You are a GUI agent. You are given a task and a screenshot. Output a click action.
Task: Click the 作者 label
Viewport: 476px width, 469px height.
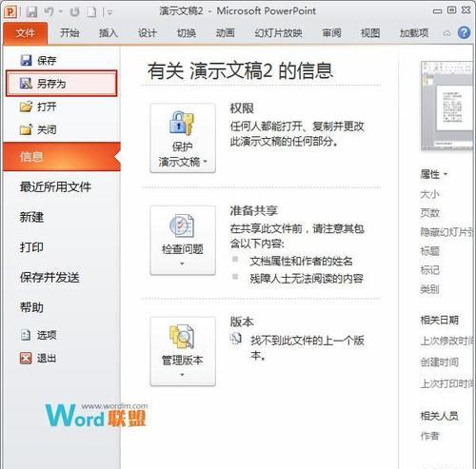430,436
